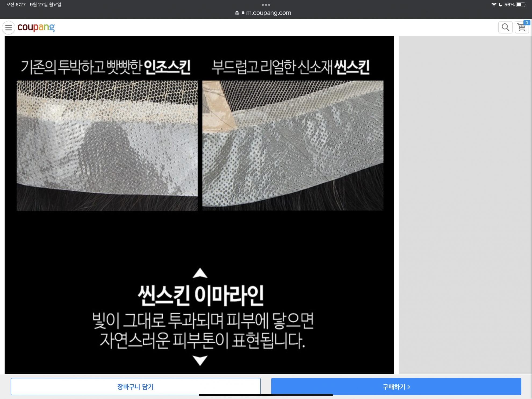Open the search magnifier icon
This screenshot has width=532, height=399.
tap(505, 27)
